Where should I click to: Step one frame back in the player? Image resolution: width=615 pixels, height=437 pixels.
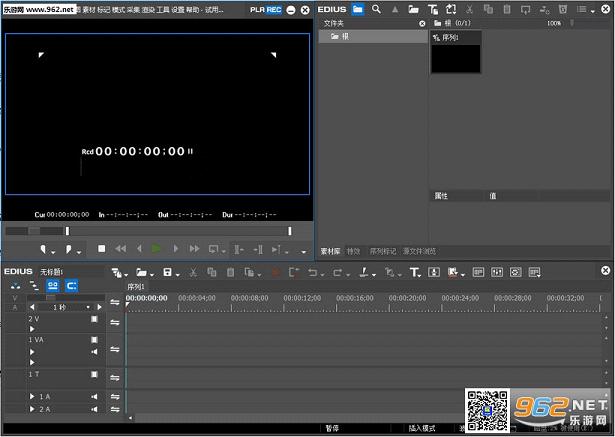(139, 249)
